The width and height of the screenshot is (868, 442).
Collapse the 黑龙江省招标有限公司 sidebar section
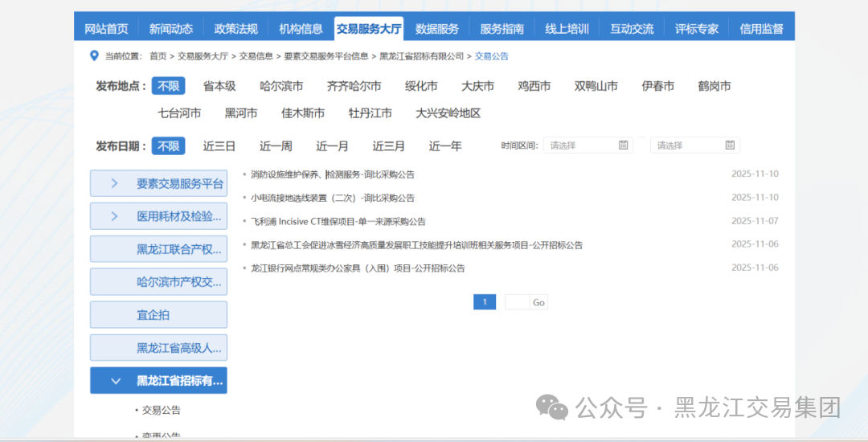(x=116, y=381)
